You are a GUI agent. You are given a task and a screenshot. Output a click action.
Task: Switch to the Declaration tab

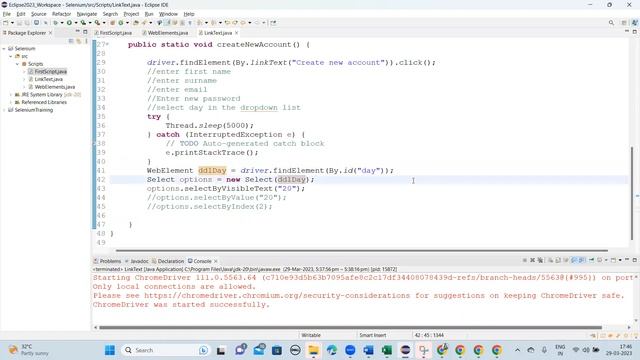[x=168, y=261]
